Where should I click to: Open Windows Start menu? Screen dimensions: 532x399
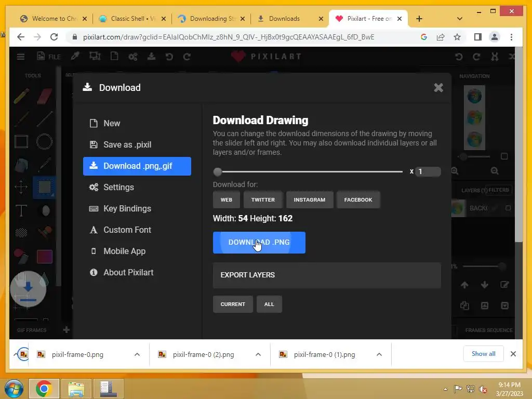click(x=13, y=389)
